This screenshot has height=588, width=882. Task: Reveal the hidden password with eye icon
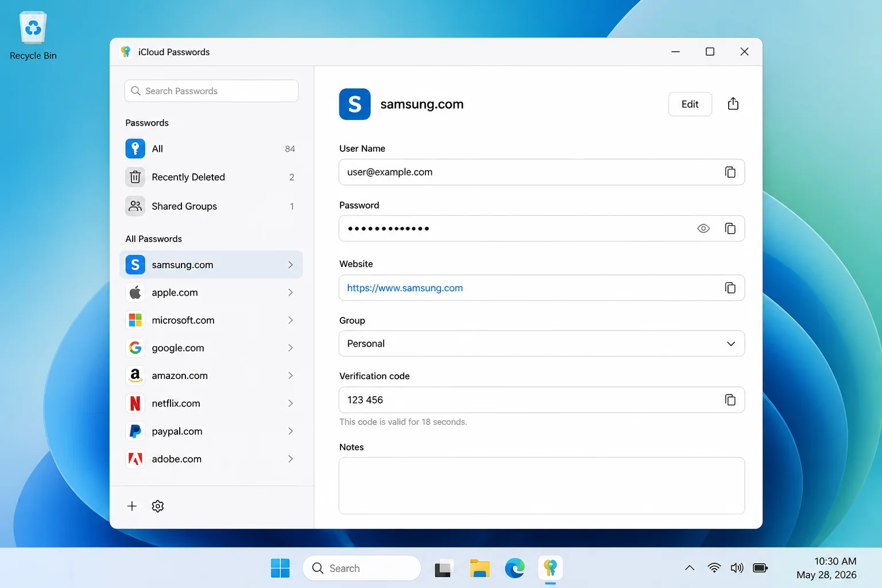(x=703, y=229)
